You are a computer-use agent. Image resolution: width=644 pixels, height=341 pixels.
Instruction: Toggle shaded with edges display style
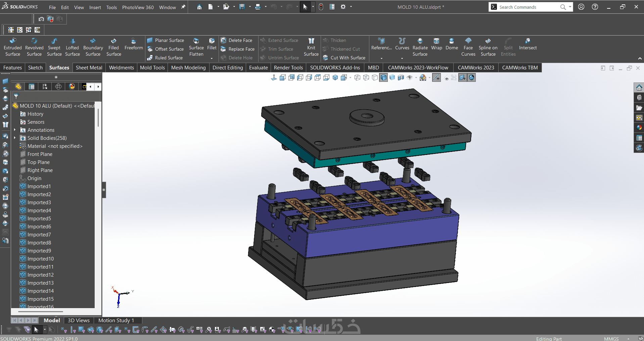[383, 78]
